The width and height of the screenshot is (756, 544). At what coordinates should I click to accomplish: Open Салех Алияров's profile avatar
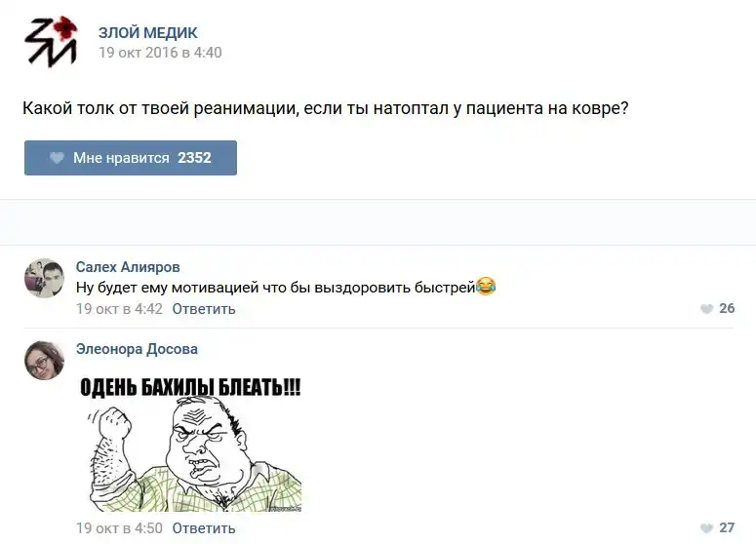click(44, 278)
